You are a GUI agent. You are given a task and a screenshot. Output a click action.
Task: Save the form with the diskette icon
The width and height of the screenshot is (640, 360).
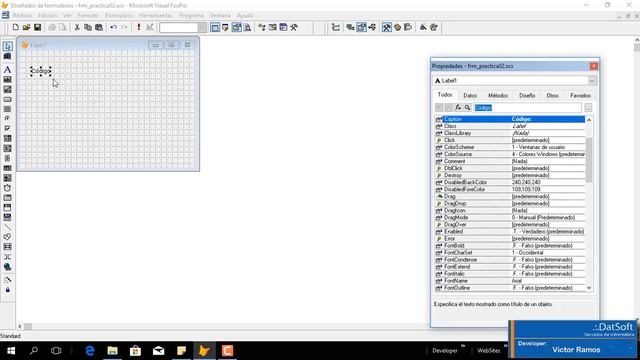[37, 27]
